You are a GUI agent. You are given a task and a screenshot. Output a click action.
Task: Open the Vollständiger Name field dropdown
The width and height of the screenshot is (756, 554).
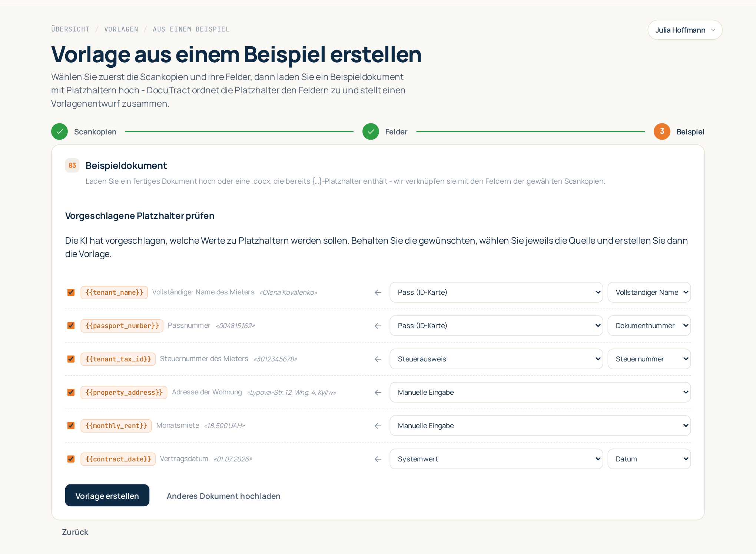click(x=649, y=293)
